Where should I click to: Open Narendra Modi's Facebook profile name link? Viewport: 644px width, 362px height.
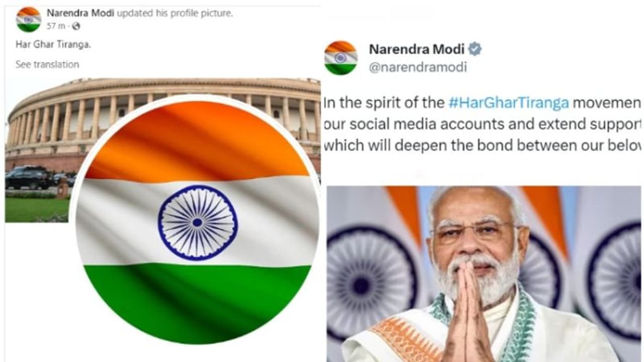click(80, 13)
